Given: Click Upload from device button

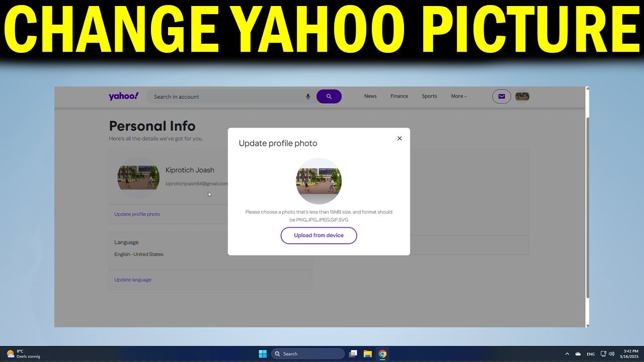Looking at the screenshot, I should [319, 235].
